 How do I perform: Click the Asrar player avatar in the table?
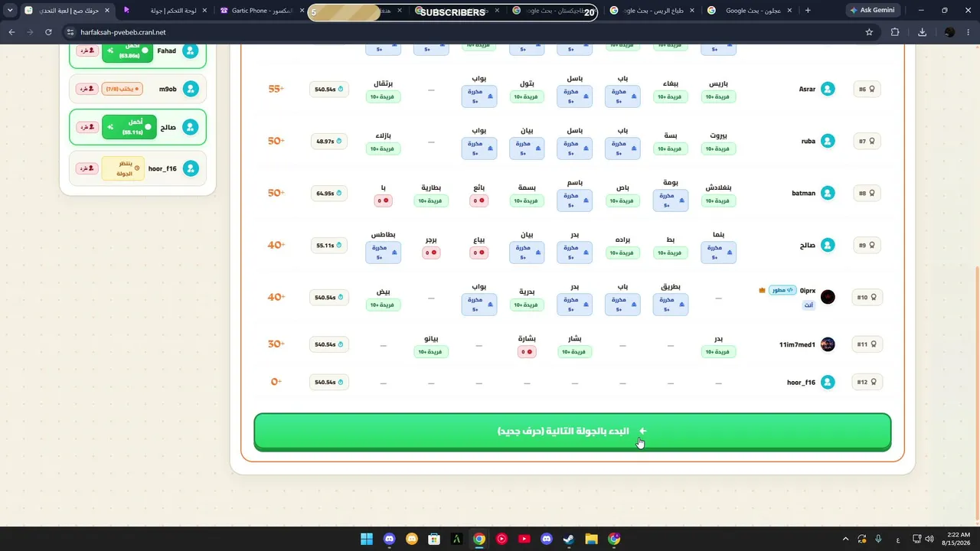[x=828, y=89]
